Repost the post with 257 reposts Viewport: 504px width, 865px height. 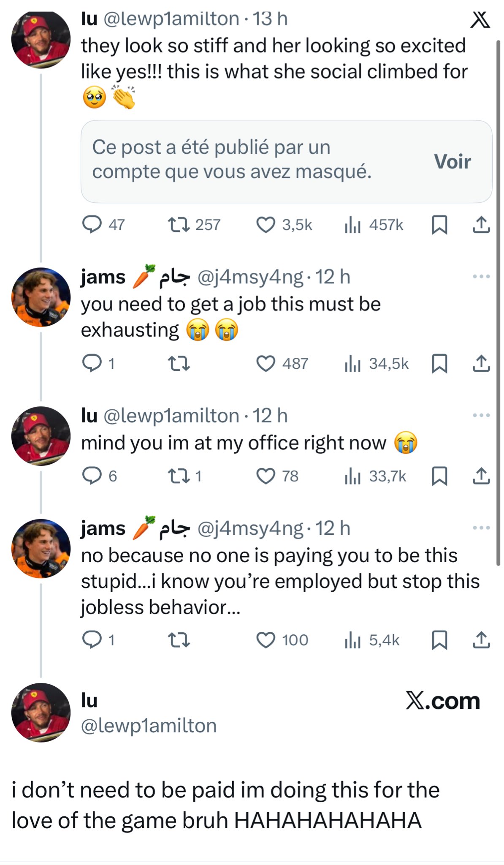[179, 225]
